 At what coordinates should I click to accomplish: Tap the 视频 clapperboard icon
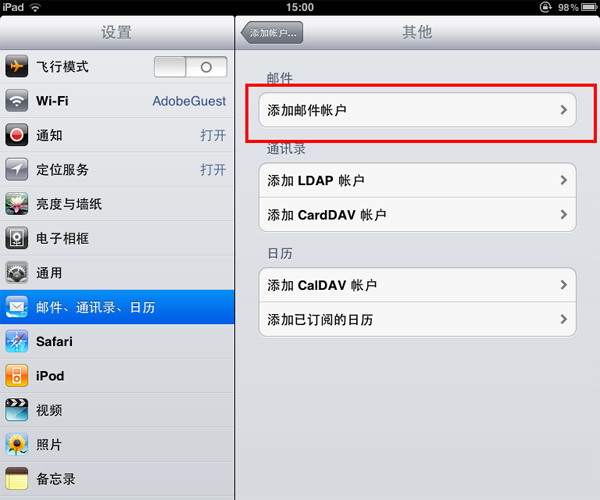[x=16, y=410]
